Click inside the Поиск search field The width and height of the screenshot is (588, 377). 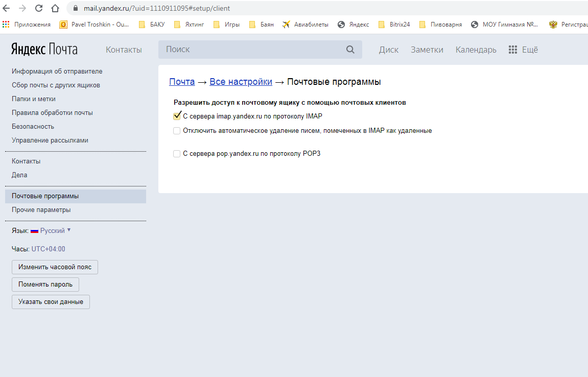230,49
